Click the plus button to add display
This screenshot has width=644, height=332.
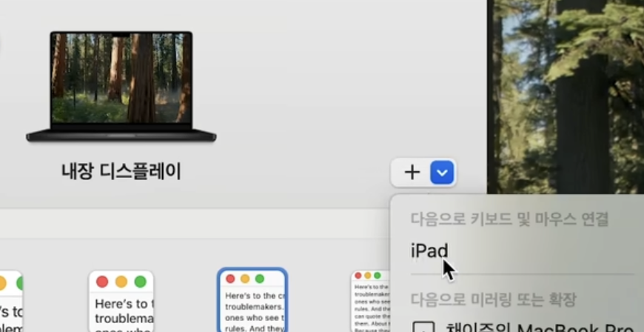[412, 173]
